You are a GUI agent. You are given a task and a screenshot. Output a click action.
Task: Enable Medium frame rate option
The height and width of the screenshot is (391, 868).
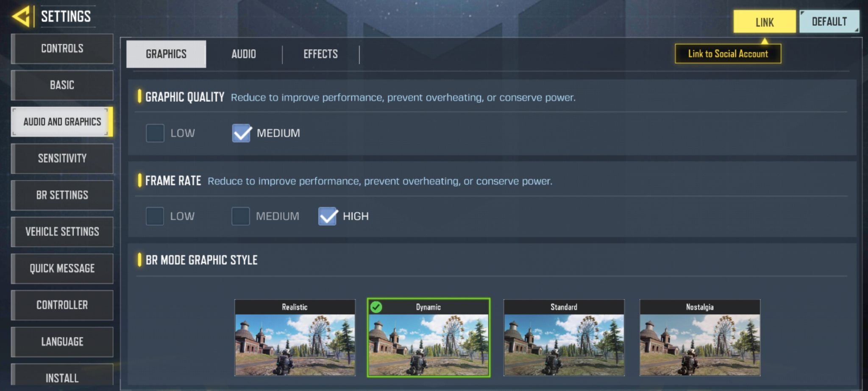click(240, 216)
